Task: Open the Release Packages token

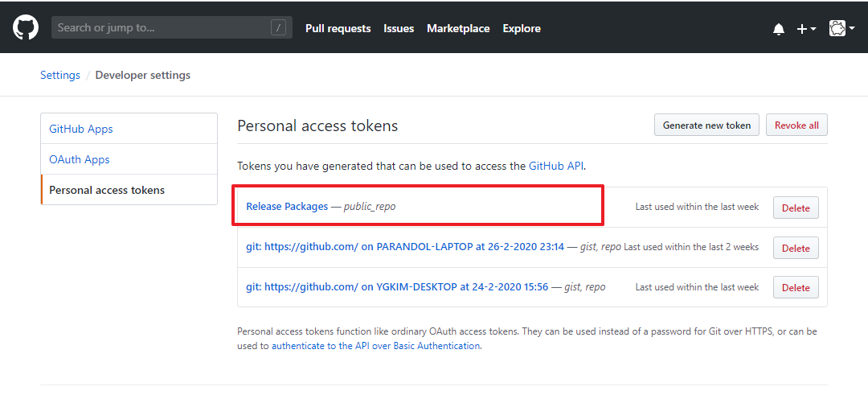Action: pos(287,206)
